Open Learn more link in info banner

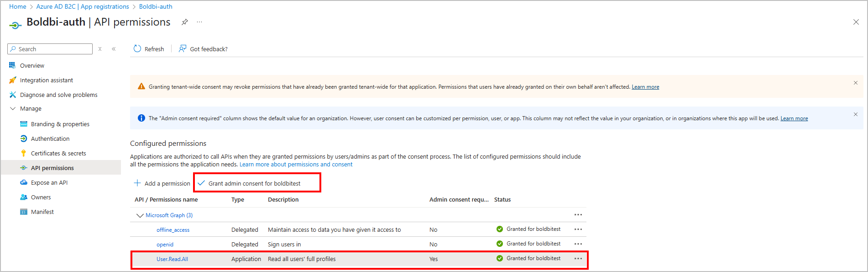(x=794, y=118)
